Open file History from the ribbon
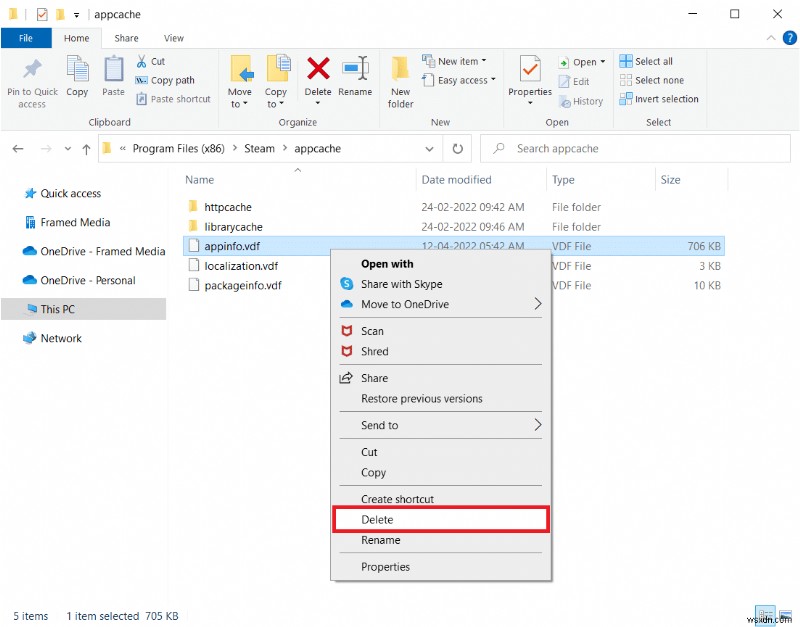Viewport: 800px width, 627px height. coord(581,101)
